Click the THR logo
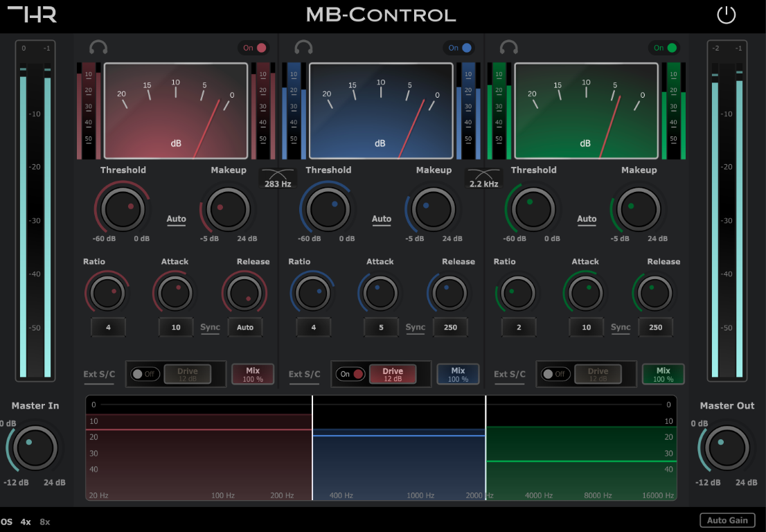766x532 pixels. pos(33,14)
